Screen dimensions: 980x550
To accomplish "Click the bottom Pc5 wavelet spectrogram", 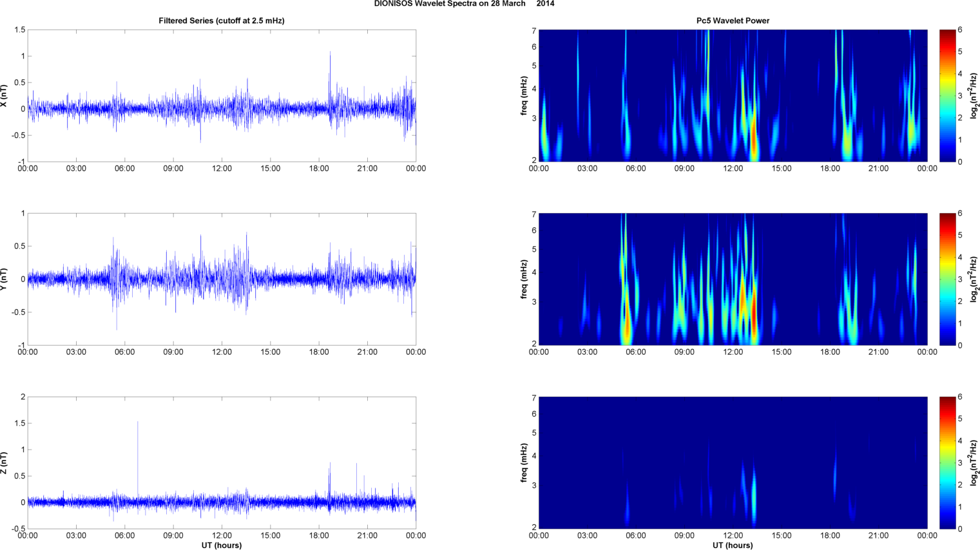I will 733,462.
